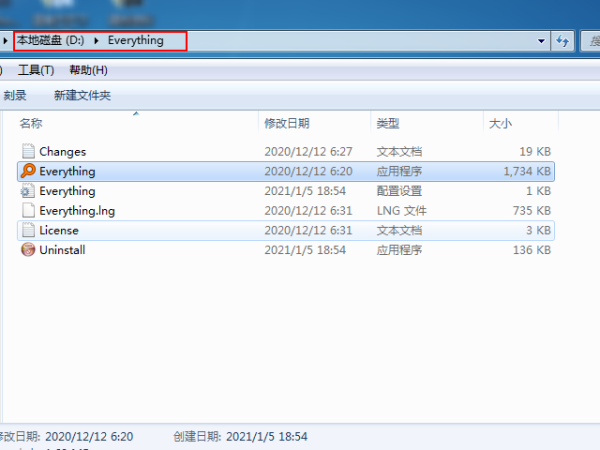600x450 pixels.
Task: Click the Uninstall application icon
Action: pyautogui.click(x=28, y=250)
